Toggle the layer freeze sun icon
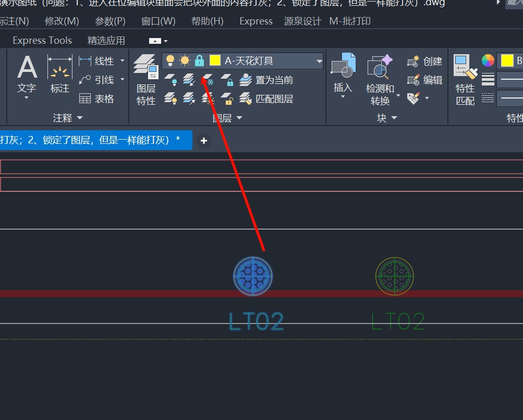Screen dimensions: 523x420 pyautogui.click(x=185, y=61)
